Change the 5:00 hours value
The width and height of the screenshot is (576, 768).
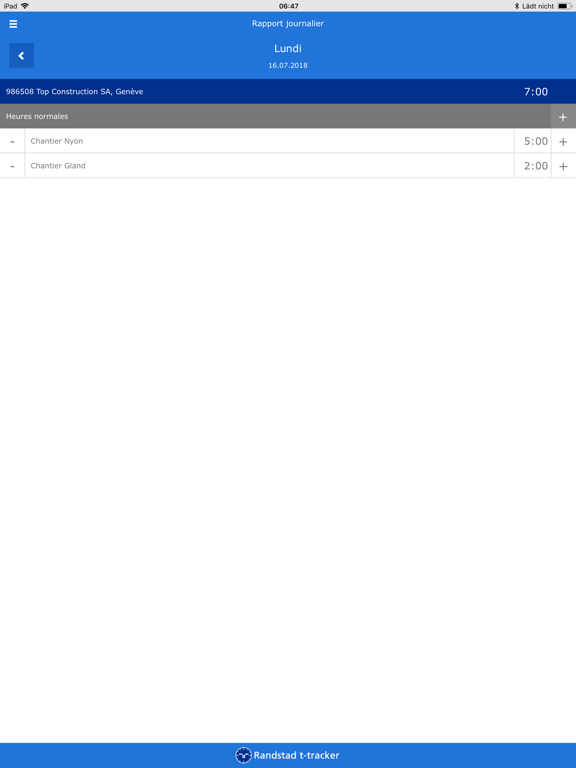(x=533, y=141)
